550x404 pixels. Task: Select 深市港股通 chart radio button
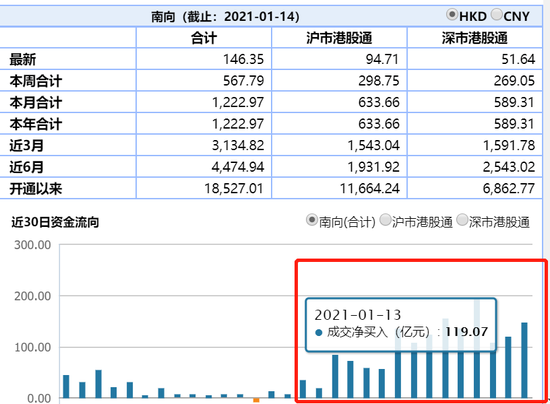coord(462,220)
